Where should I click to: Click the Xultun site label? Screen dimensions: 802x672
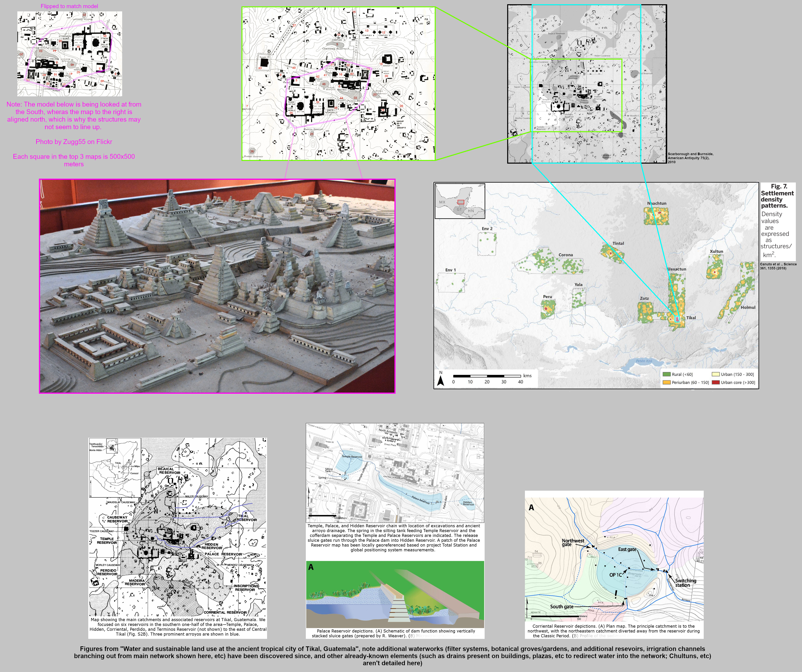716,251
